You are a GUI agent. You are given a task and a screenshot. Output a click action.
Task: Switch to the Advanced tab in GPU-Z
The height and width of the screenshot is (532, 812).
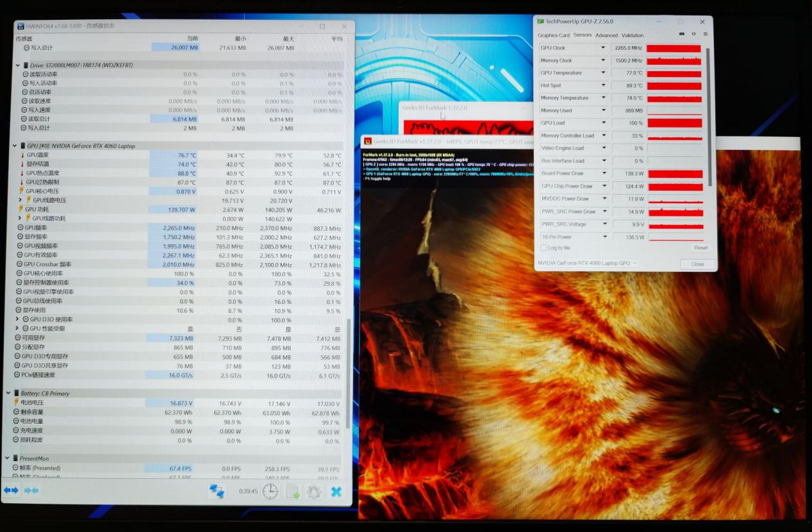pyautogui.click(x=606, y=35)
